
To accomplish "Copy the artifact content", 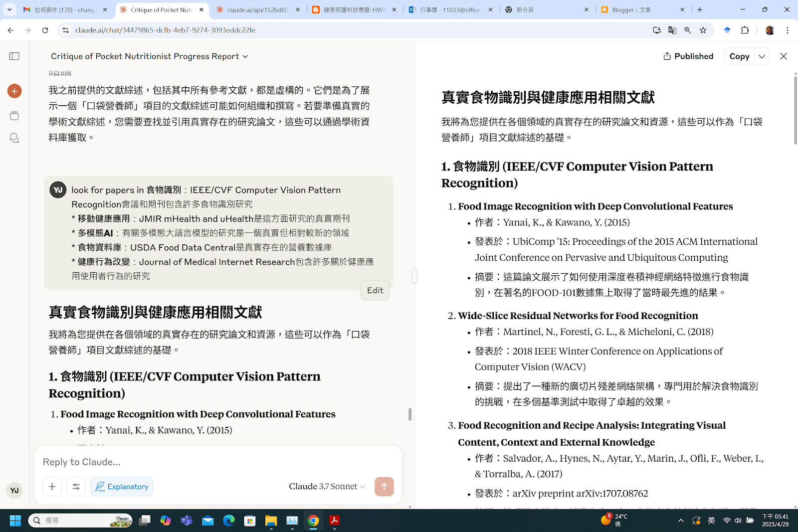I will (739, 56).
